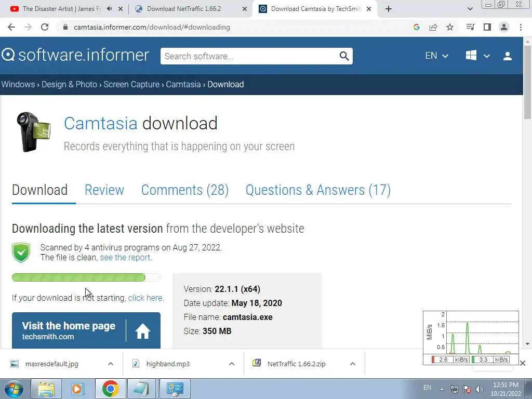Click the Chrome icon in the taskbar
Image resolution: width=532 pixels, height=399 pixels.
click(110, 389)
